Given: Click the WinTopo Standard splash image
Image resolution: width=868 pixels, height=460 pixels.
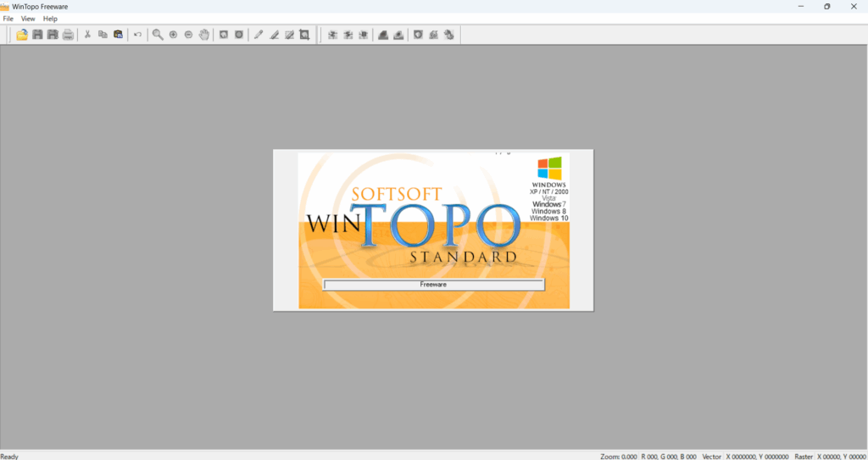Looking at the screenshot, I should tap(433, 230).
